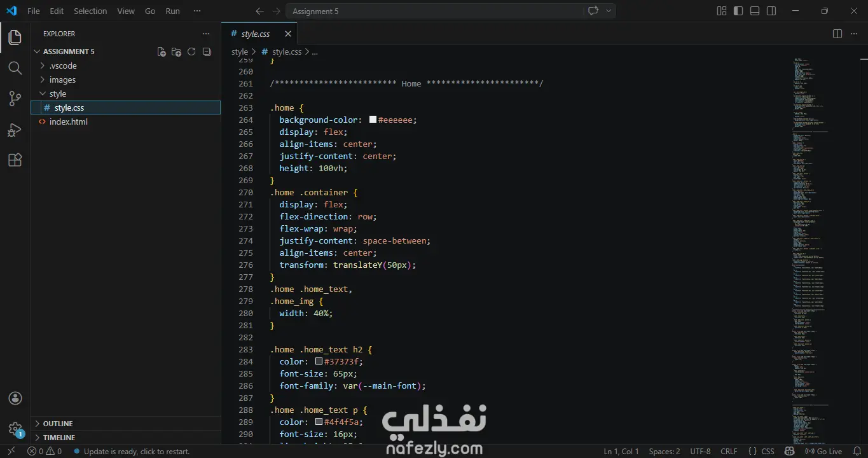The height and width of the screenshot is (458, 868).
Task: Open the View menu
Action: (x=126, y=11)
